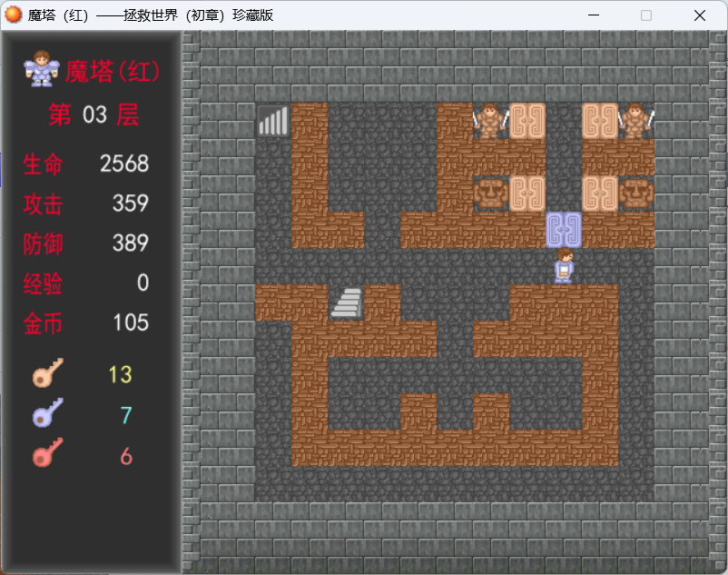Click the stone head monster on left
This screenshot has width=728, height=575.
(490, 193)
